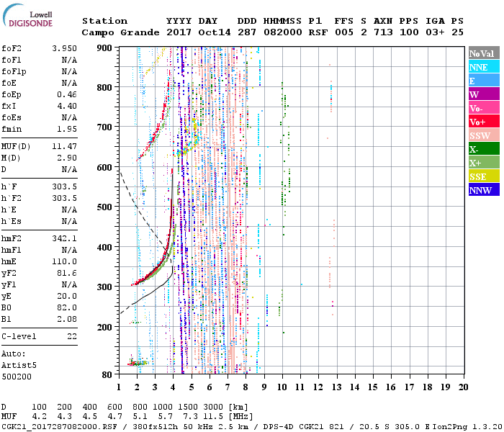Select the purple W legend swatch
The image size is (504, 432).
(482, 95)
